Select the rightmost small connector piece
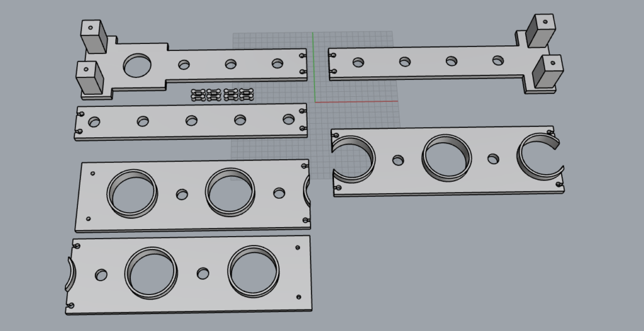The height and width of the screenshot is (331, 644). click(x=246, y=95)
